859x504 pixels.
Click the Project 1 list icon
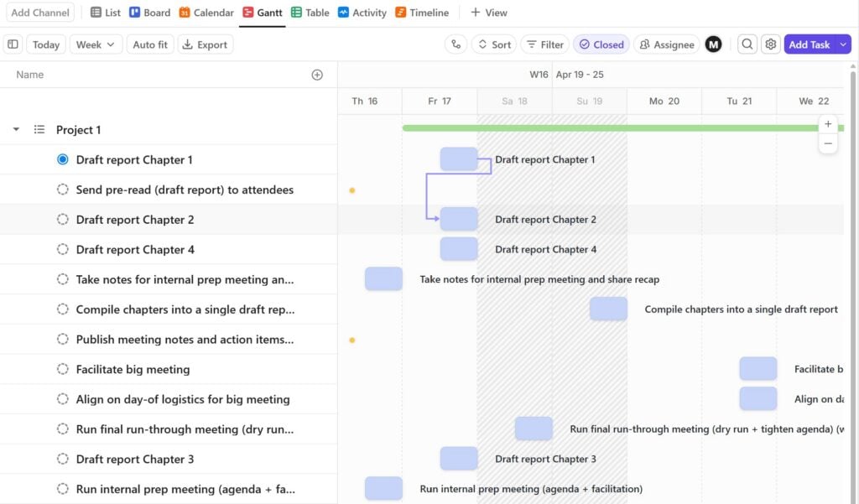(x=39, y=130)
